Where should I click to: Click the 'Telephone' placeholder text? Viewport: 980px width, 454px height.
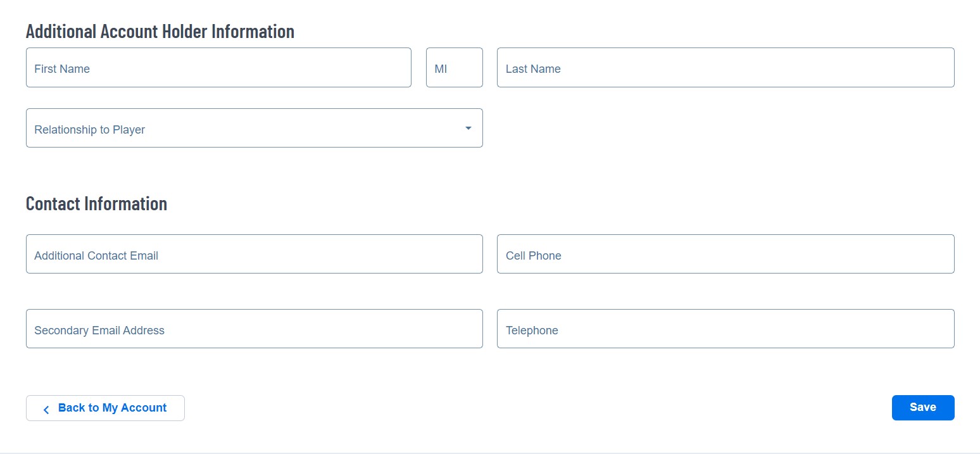pos(532,331)
